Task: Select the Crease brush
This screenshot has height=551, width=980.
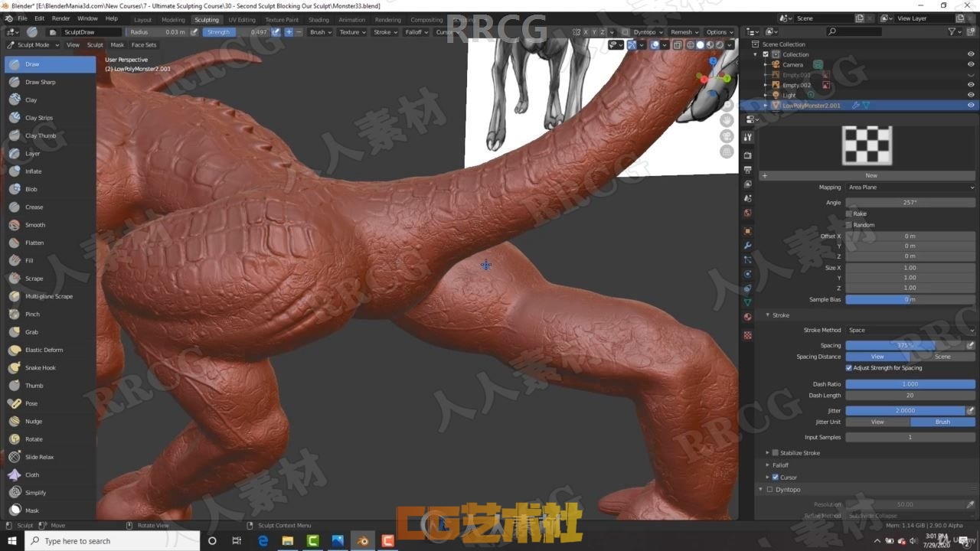Action: [x=50, y=207]
